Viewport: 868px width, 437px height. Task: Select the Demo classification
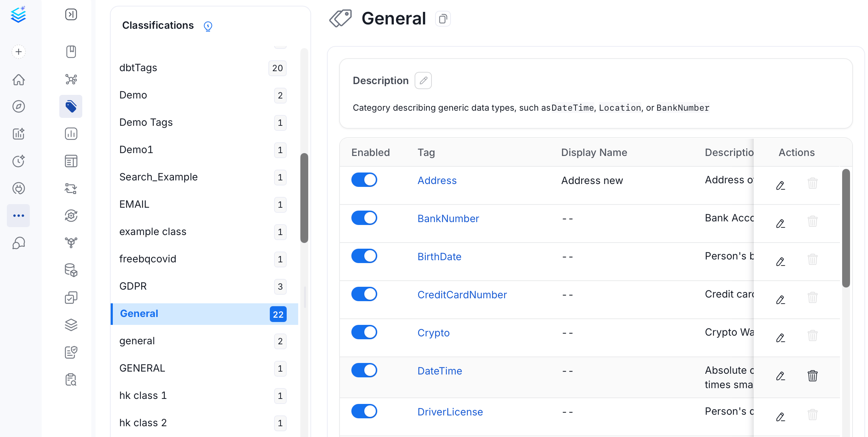coord(204,95)
